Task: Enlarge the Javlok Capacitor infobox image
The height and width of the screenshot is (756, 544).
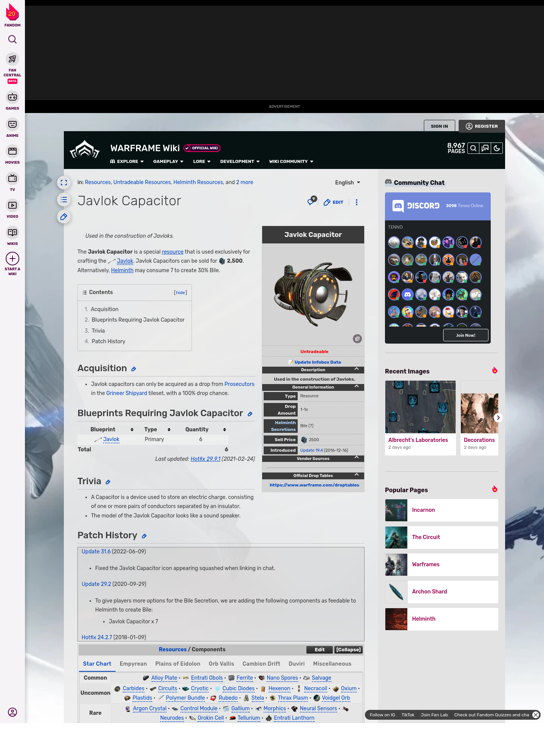Action: (357, 339)
